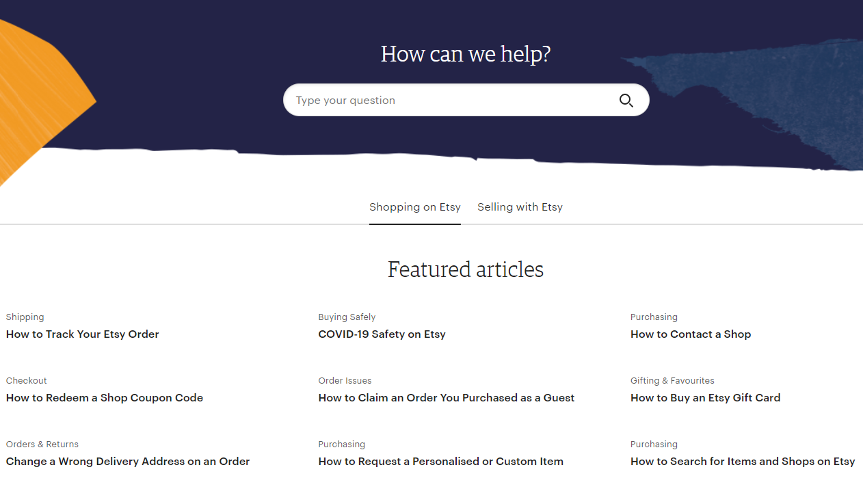Viewport: 863px width, 504px height.
Task: Open How to Search for Items and Shops
Action: coord(743,462)
